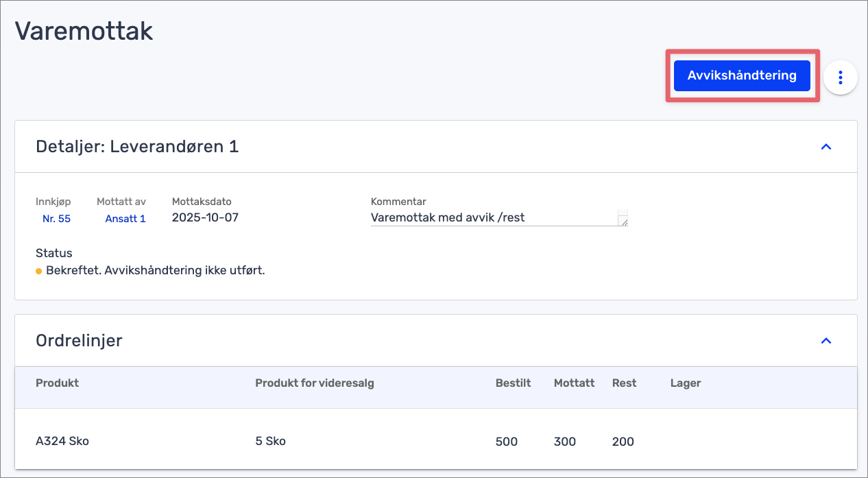
Task: Sort by the Produkt column header
Action: [x=57, y=383]
